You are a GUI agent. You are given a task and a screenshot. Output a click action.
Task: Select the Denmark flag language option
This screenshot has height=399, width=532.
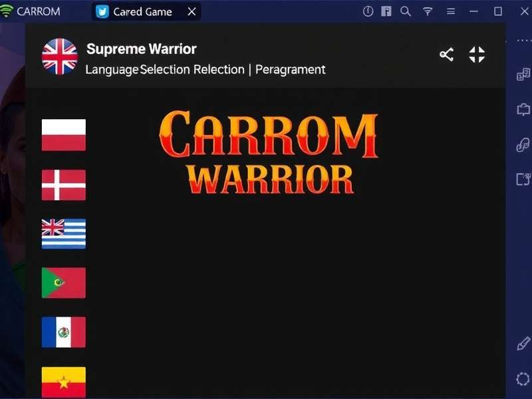click(x=64, y=184)
